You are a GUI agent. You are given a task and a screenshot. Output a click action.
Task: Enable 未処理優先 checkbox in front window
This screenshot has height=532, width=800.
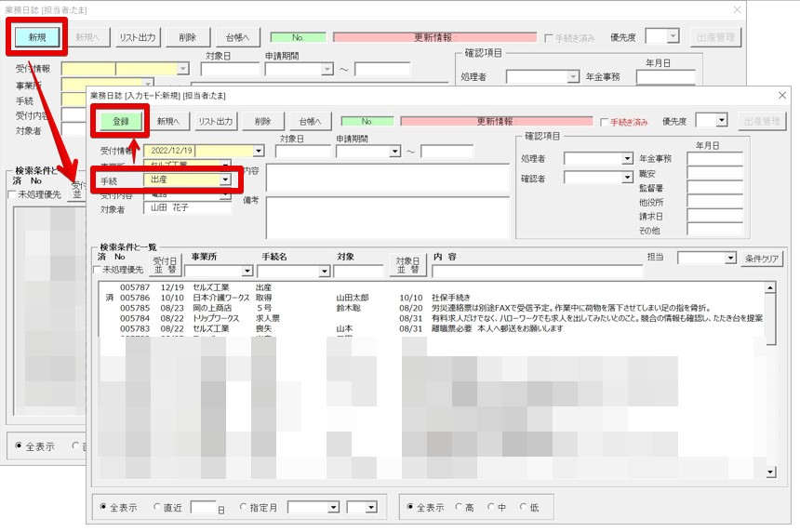coord(97,270)
